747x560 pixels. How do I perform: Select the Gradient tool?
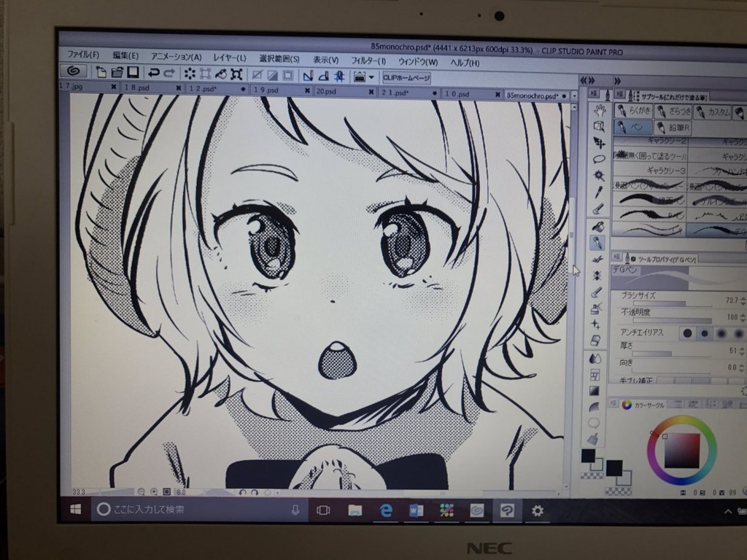click(x=595, y=391)
